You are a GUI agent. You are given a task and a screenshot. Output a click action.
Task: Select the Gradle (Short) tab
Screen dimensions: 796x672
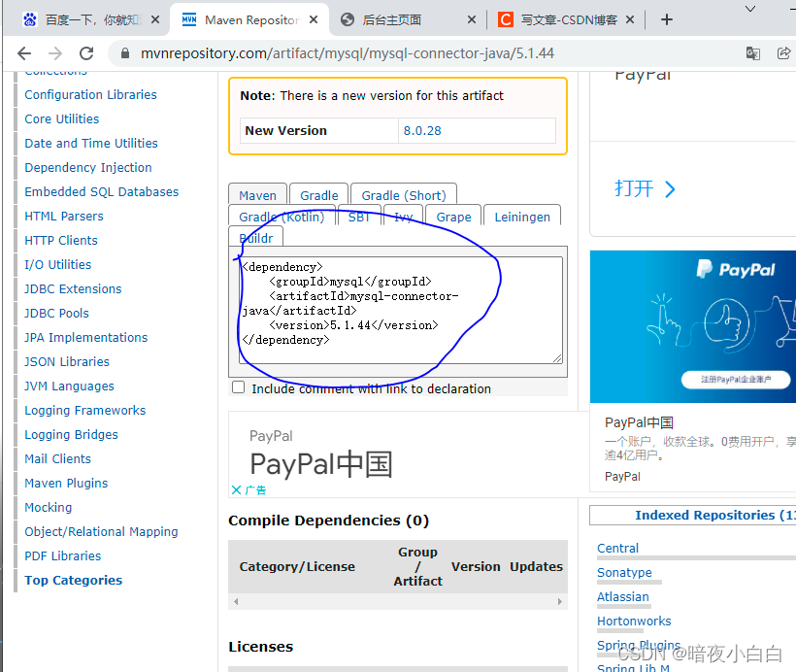tap(404, 195)
